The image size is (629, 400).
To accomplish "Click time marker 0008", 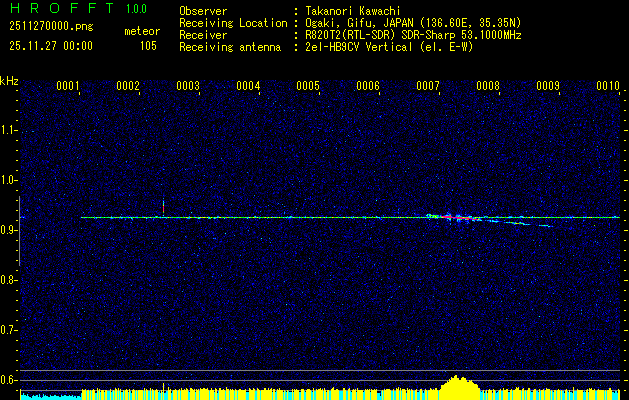I will [488, 86].
